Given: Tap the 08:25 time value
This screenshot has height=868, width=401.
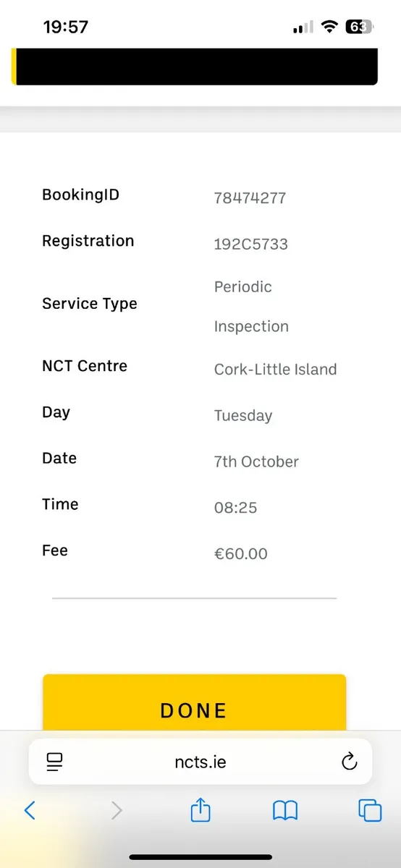Looking at the screenshot, I should point(236,508).
